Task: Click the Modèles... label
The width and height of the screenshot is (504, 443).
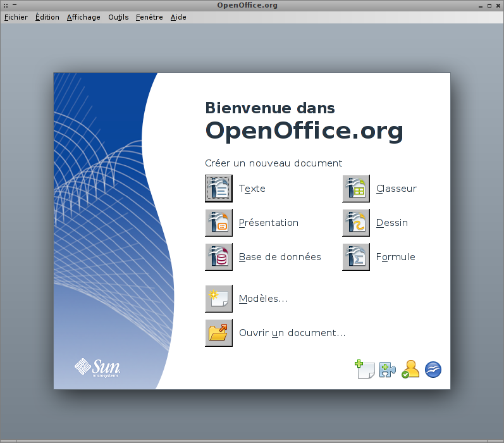Action: pyautogui.click(x=263, y=299)
